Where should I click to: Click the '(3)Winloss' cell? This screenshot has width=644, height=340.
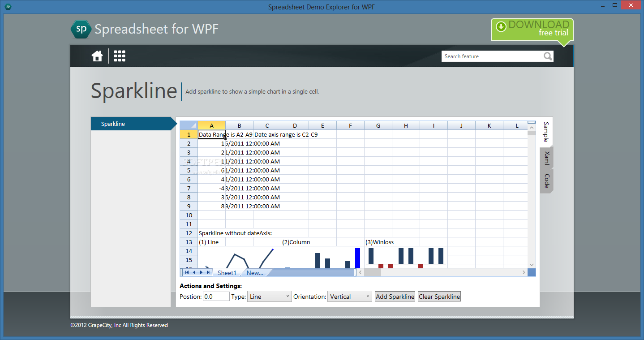(379, 242)
